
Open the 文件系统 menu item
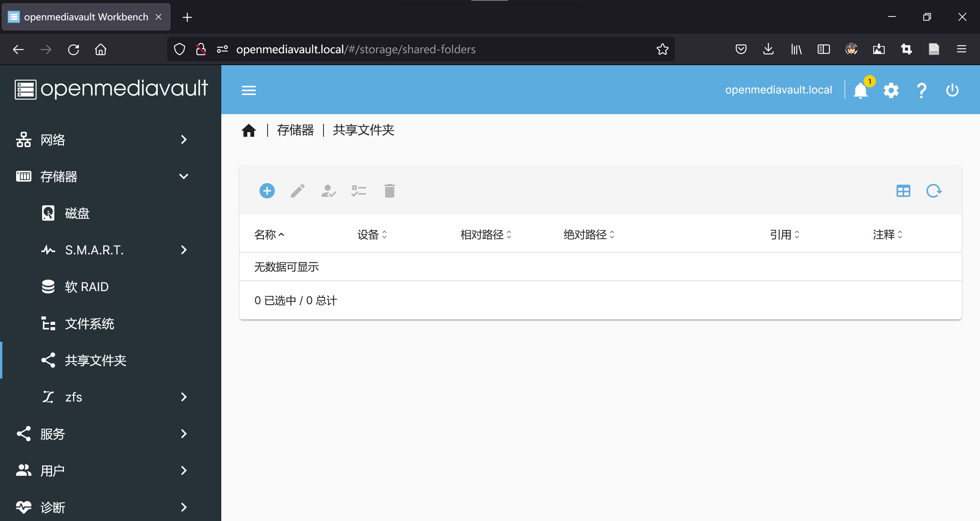(89, 324)
